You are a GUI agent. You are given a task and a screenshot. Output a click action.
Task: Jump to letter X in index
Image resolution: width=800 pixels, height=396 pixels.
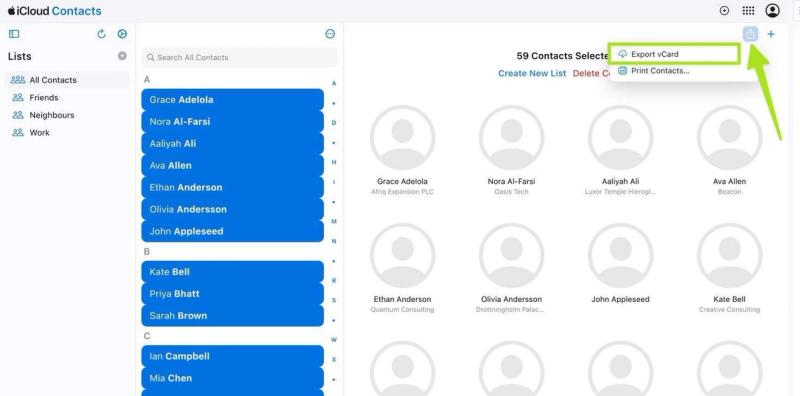(334, 360)
